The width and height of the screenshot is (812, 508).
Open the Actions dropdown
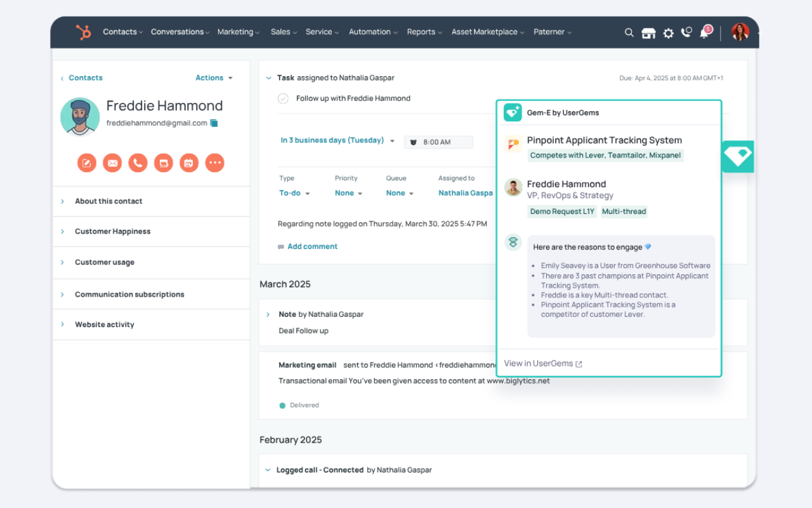click(x=214, y=78)
